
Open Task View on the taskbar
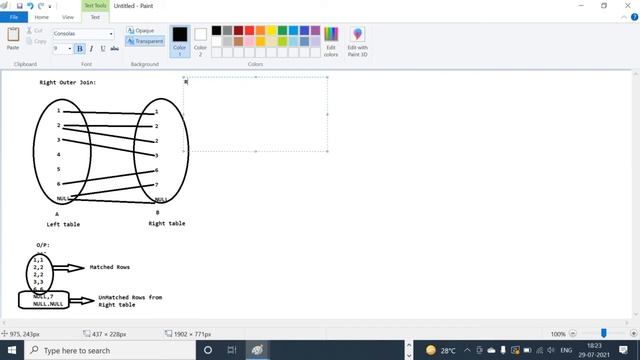coord(232,350)
